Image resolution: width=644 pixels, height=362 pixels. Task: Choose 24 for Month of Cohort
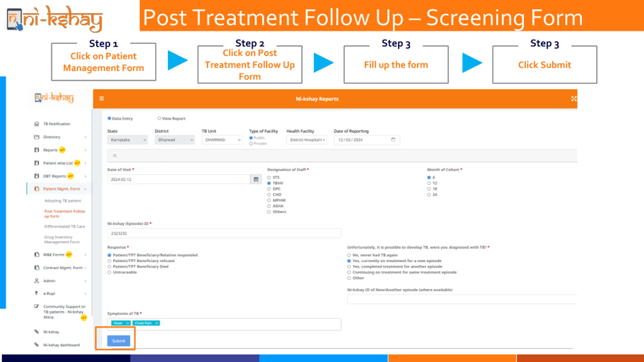click(429, 195)
